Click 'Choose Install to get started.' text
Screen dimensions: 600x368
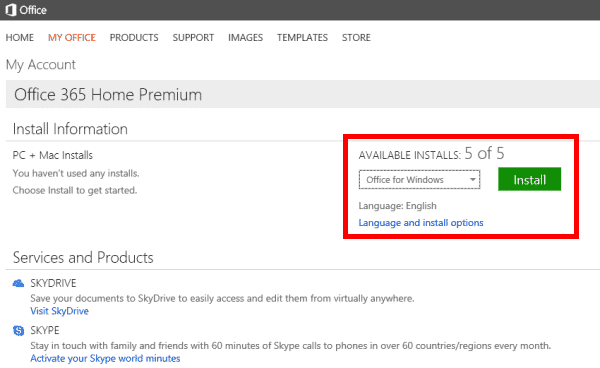pyautogui.click(x=75, y=190)
